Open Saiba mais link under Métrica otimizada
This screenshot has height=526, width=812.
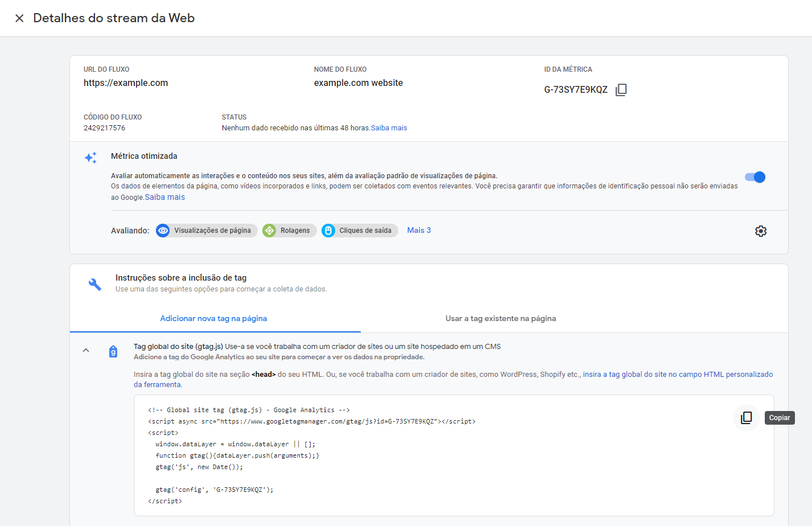coord(164,198)
